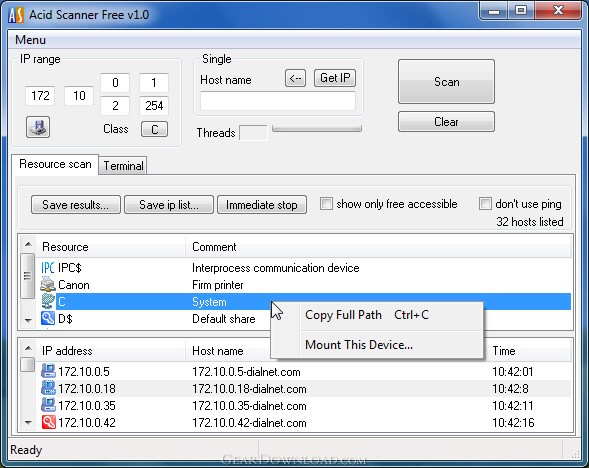Viewport: 589px width, 468px height.
Task: Switch to the Terminal tab
Action: tap(123, 166)
